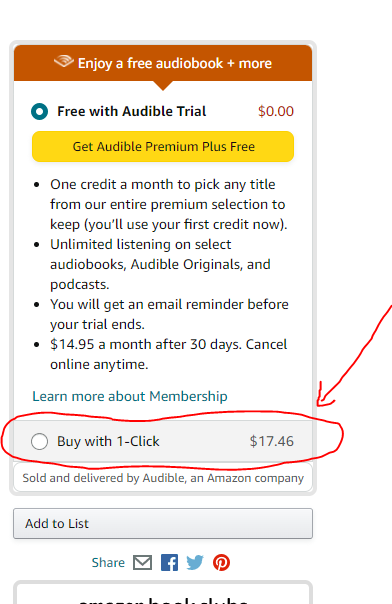Viewport: 392px width, 604px height.
Task: Click the Sold and delivered by Audible note
Action: 163,478
